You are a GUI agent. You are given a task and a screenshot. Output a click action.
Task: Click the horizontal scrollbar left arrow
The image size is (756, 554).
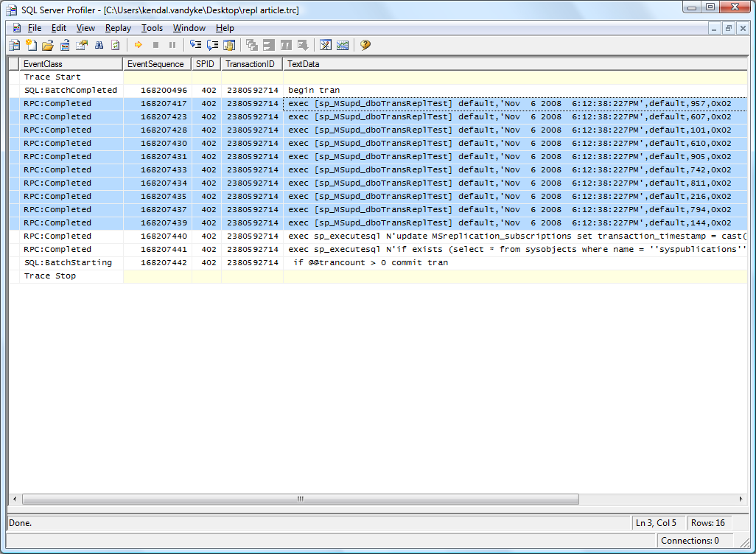tap(15, 499)
